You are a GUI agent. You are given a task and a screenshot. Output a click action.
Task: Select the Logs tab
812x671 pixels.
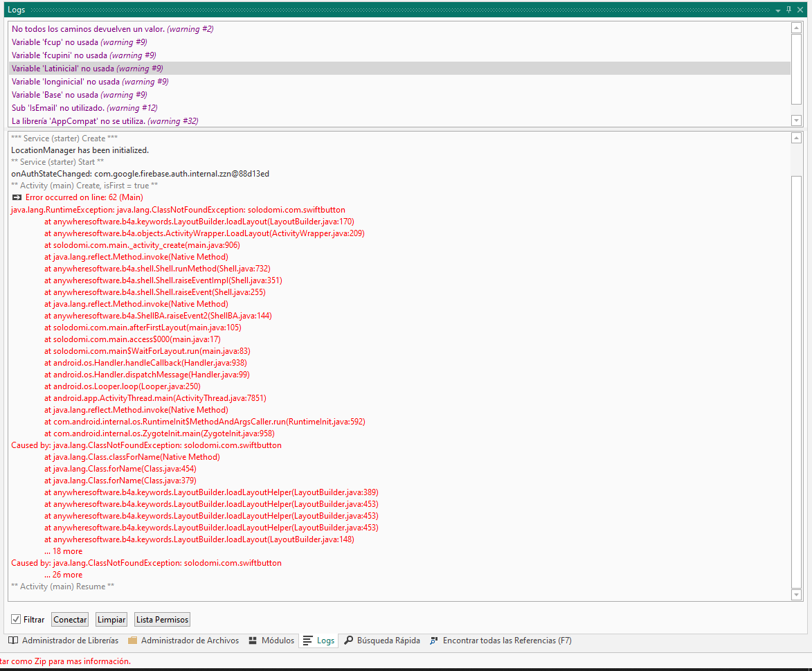pyautogui.click(x=318, y=641)
